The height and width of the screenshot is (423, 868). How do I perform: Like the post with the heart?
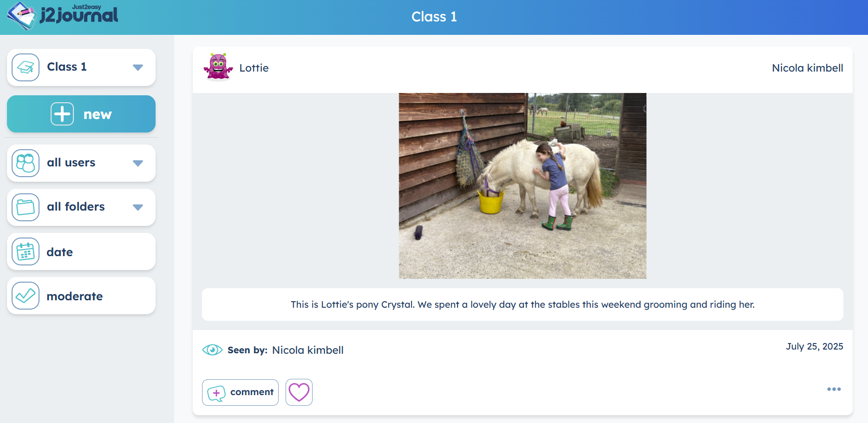click(299, 392)
